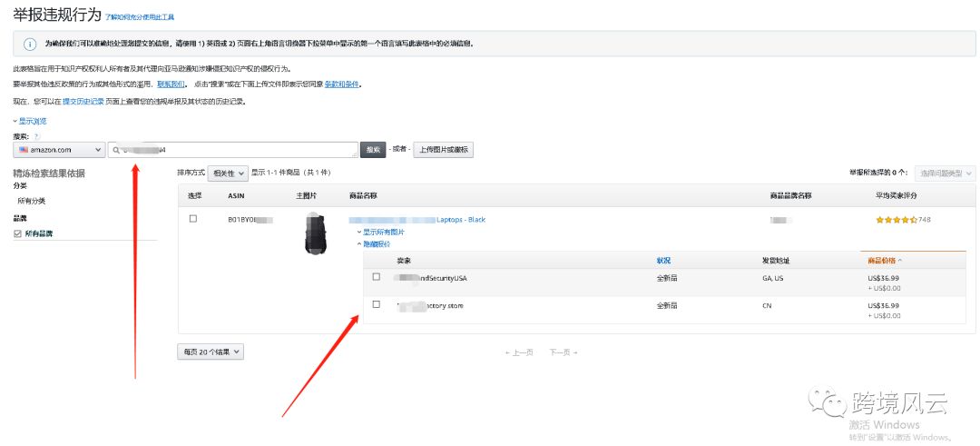Collapse the 隐藏报价 offers section
This screenshot has width=980, height=446.
[x=376, y=243]
